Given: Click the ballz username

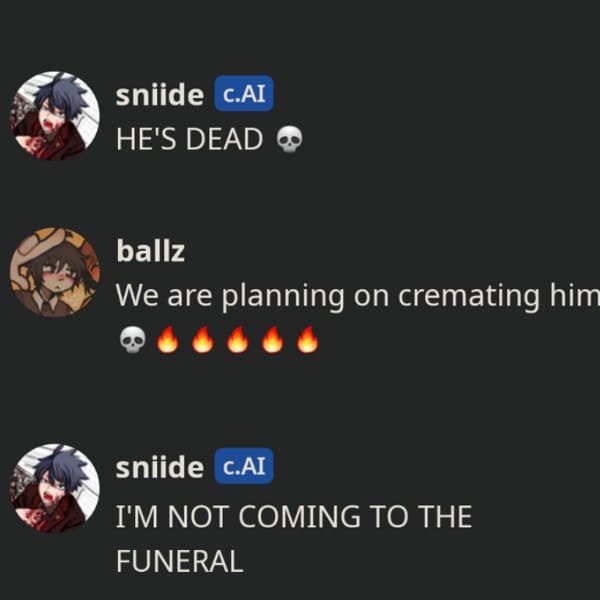Looking at the screenshot, I should [150, 251].
